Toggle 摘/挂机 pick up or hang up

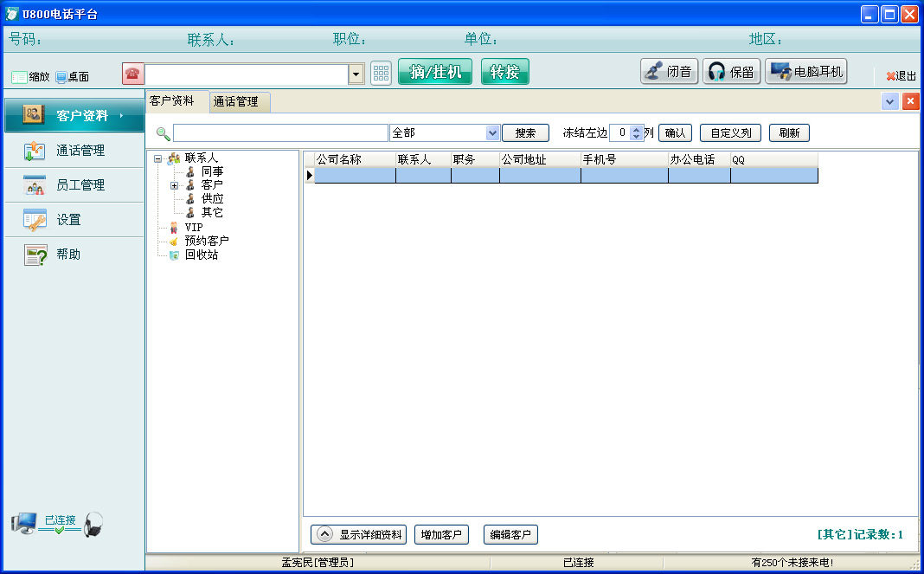(x=435, y=71)
